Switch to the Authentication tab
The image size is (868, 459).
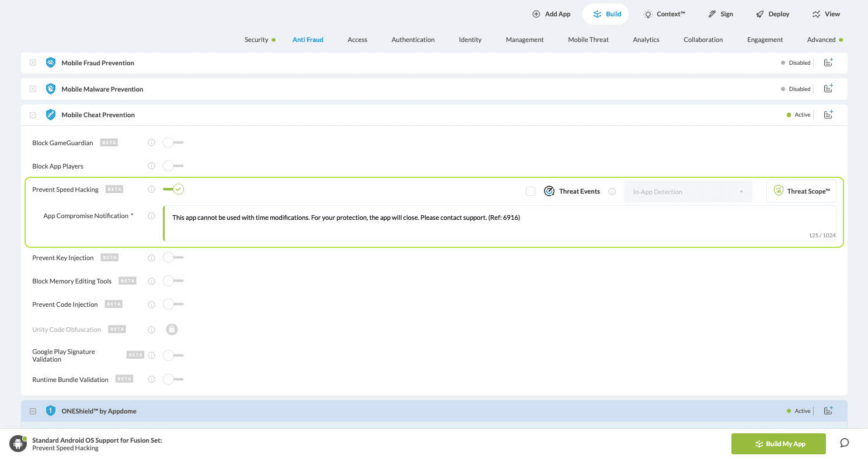tap(413, 40)
